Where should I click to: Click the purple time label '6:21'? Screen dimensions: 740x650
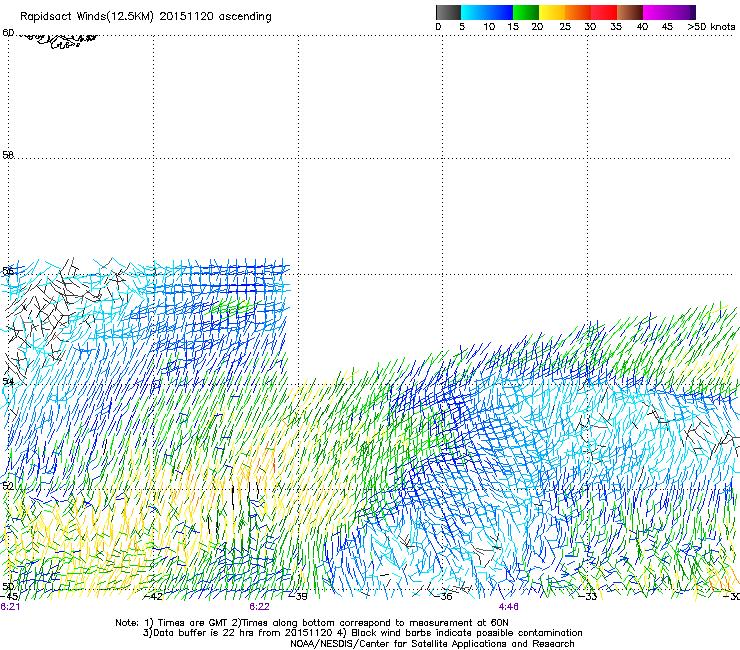[10, 607]
